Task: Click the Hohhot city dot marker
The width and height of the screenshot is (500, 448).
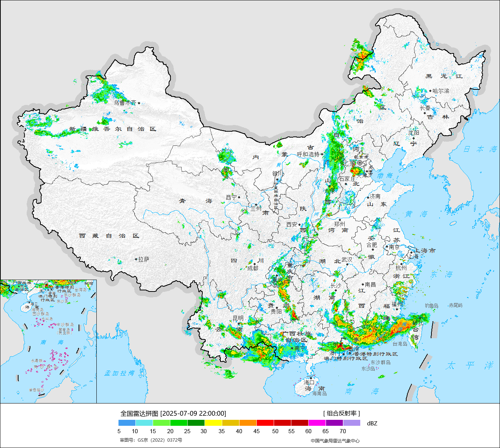Action: (x=322, y=154)
